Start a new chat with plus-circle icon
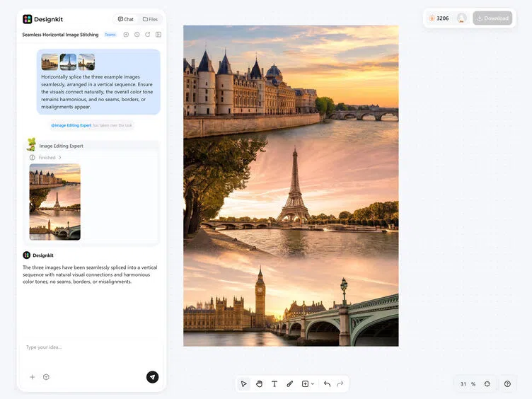 126,35
